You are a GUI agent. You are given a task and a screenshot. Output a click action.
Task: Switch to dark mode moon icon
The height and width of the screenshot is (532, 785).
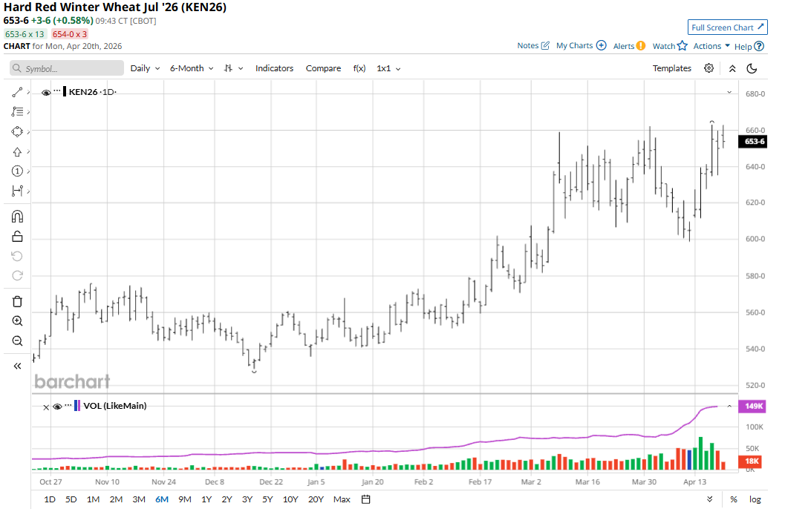point(752,68)
